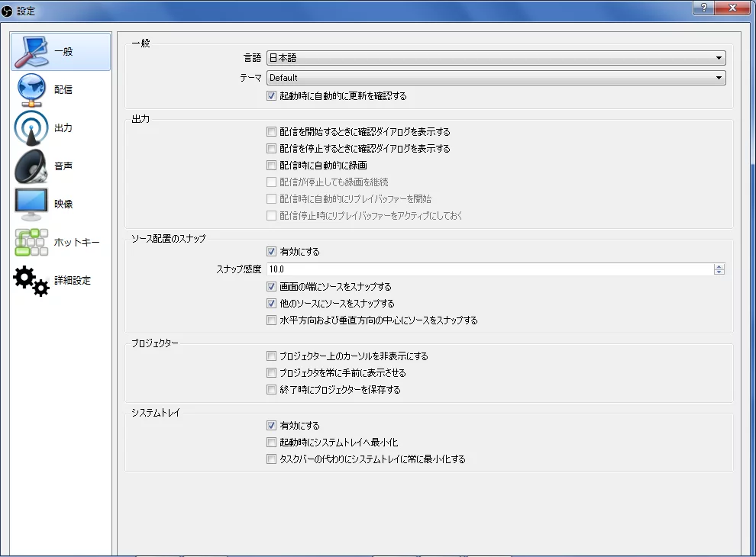Enable タスクバーの代わりにシステムトレイに常に最小化する
This screenshot has width=756, height=557.
pos(271,459)
